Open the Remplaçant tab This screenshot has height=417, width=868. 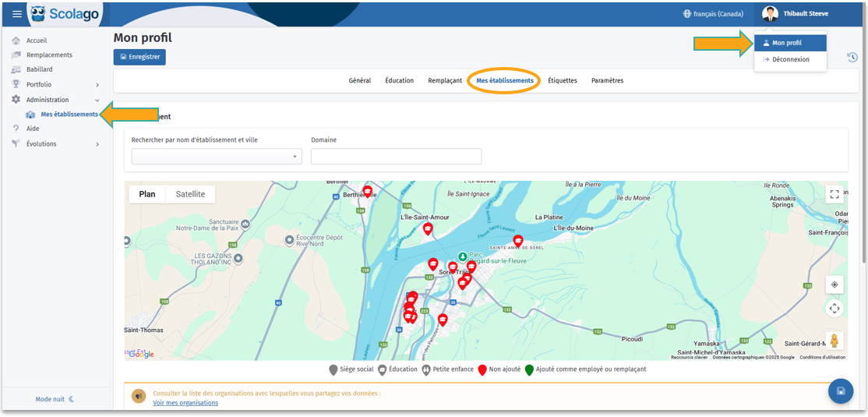click(x=445, y=81)
